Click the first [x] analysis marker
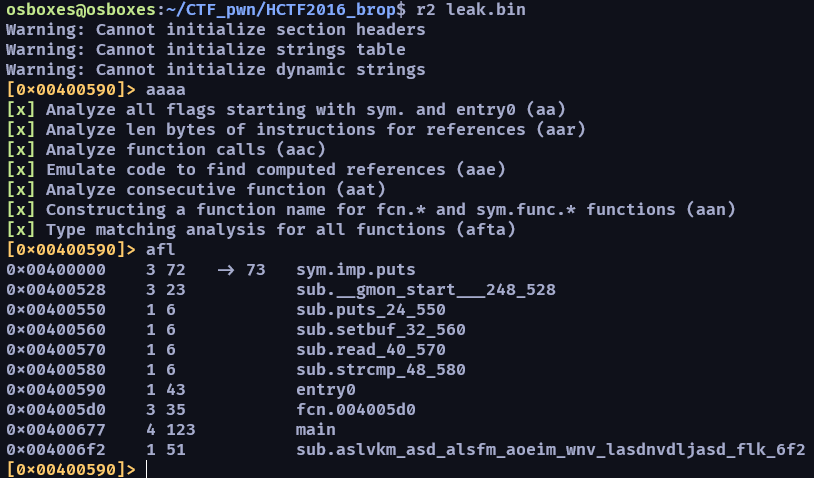The height and width of the screenshot is (478, 814). [x=21, y=110]
